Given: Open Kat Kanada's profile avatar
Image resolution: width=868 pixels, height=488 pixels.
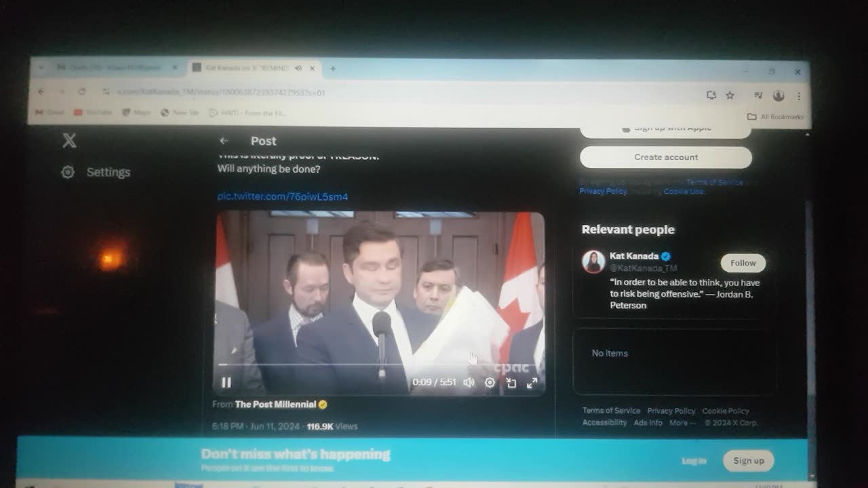Looking at the screenshot, I should [x=593, y=262].
